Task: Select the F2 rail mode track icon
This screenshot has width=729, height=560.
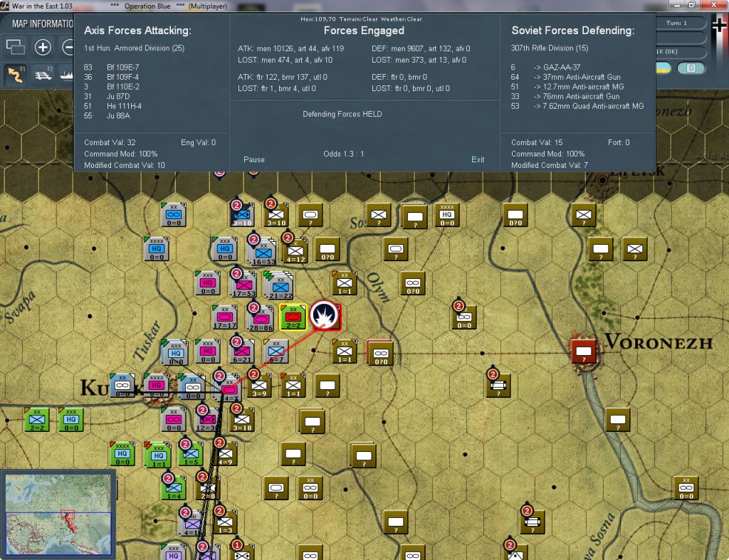Action: click(x=43, y=74)
